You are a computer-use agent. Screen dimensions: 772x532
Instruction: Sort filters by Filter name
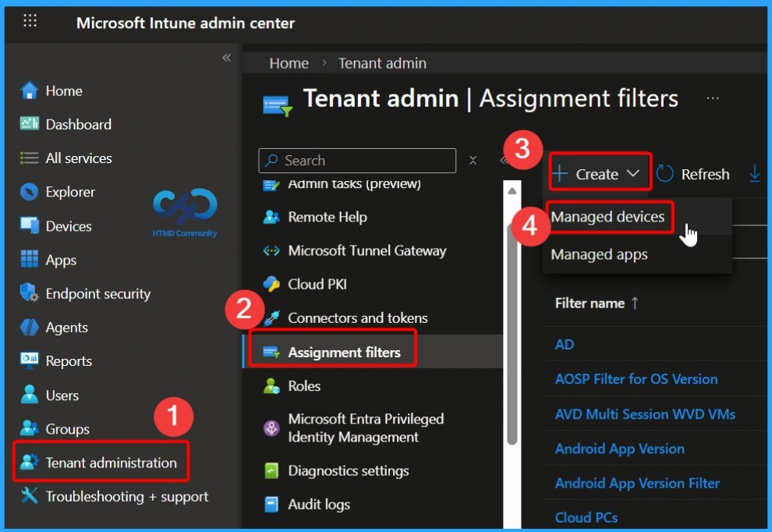coord(595,303)
